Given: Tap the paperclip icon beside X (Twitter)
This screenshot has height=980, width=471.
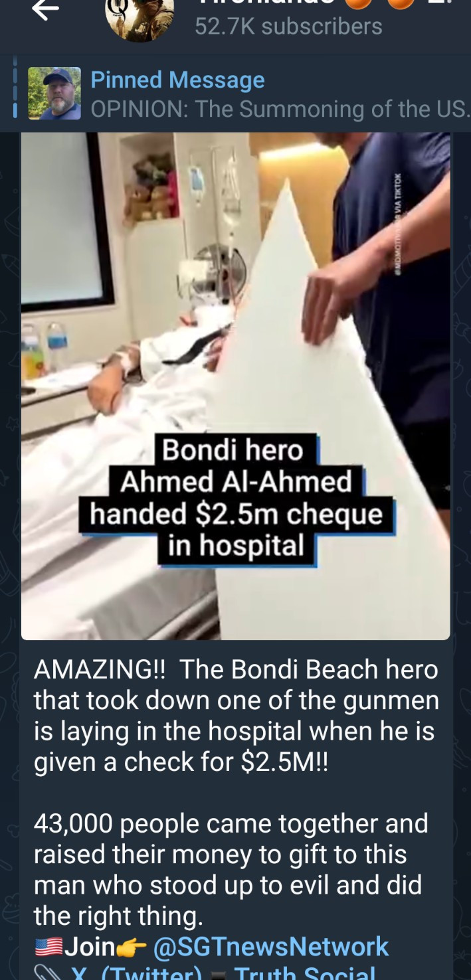Looking at the screenshot, I should [x=48, y=974].
